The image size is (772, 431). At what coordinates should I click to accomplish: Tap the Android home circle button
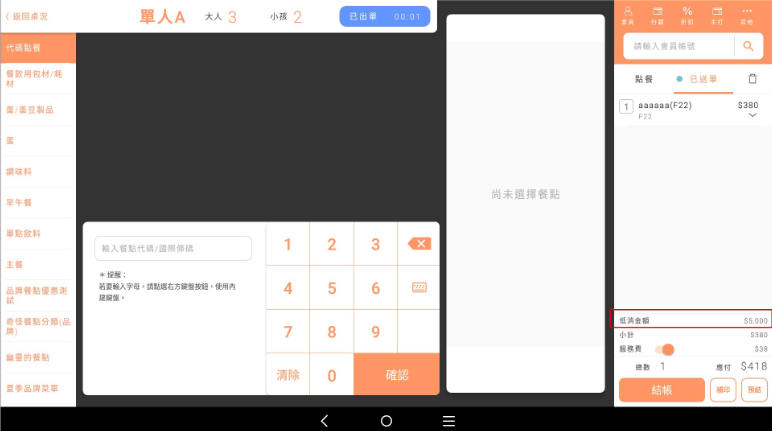386,421
